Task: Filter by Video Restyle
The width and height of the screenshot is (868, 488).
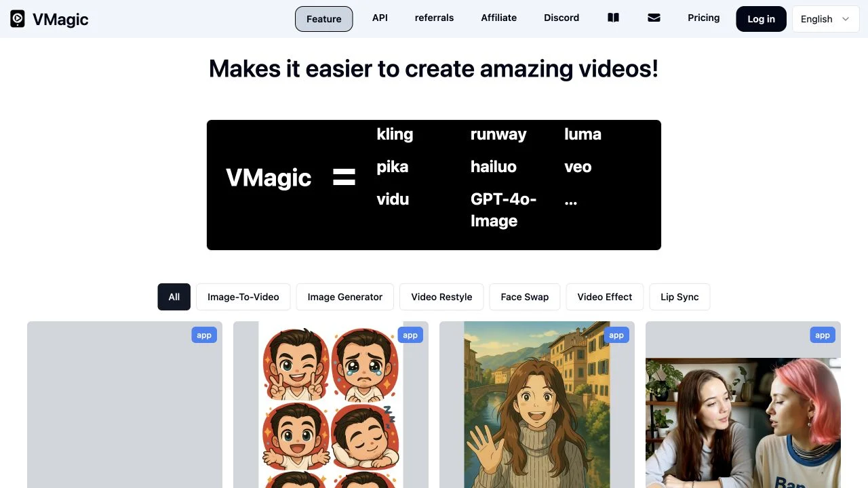Action: tap(441, 297)
